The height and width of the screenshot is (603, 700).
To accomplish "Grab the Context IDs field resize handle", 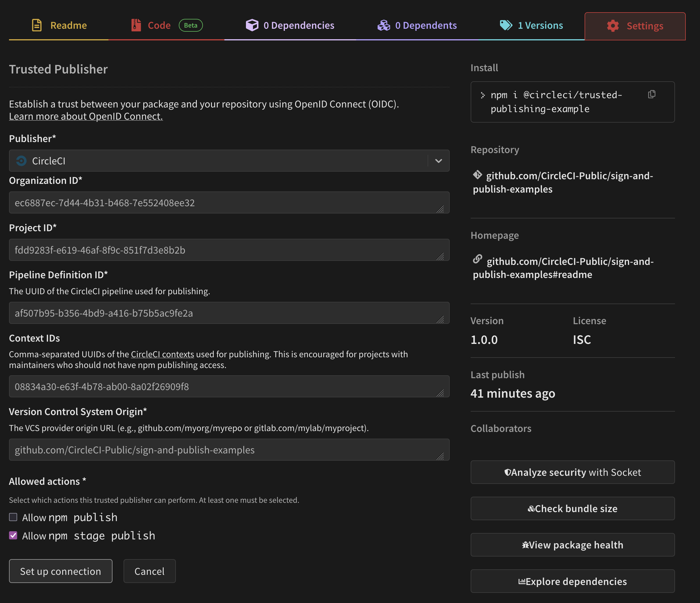I will pyautogui.click(x=440, y=393).
